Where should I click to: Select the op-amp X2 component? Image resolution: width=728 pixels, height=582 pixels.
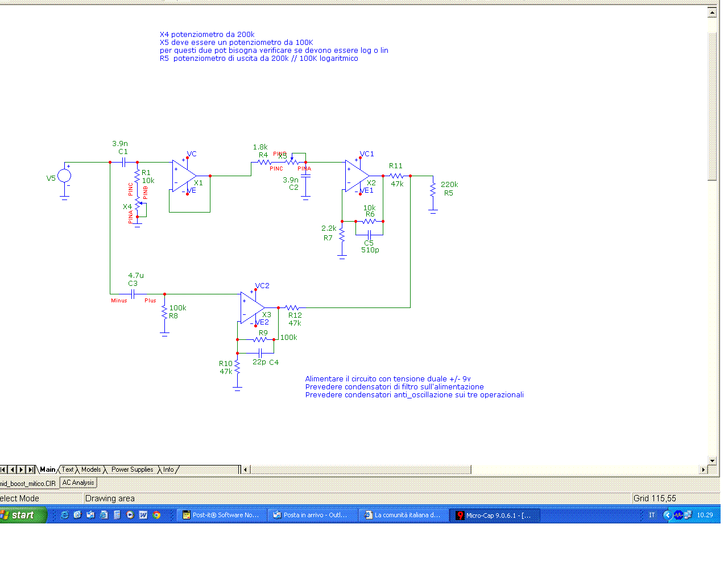pyautogui.click(x=357, y=176)
